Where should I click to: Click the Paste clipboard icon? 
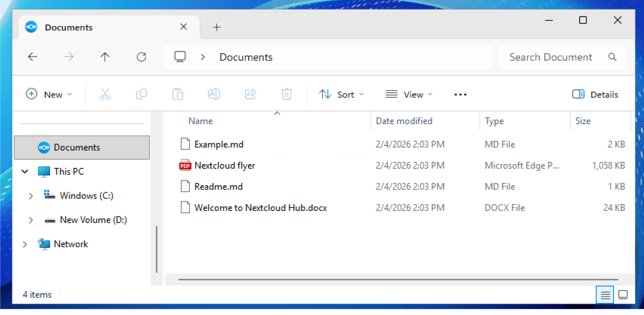pyautogui.click(x=178, y=94)
